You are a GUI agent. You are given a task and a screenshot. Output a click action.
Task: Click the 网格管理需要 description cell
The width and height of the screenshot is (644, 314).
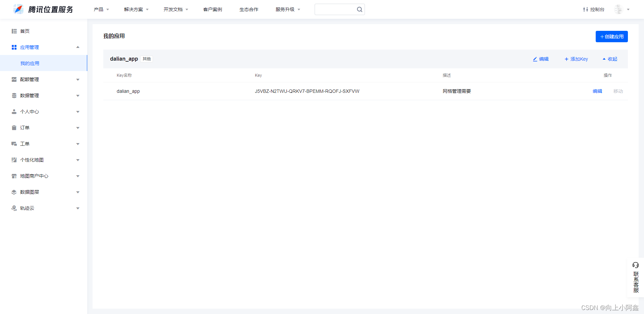pyautogui.click(x=457, y=91)
